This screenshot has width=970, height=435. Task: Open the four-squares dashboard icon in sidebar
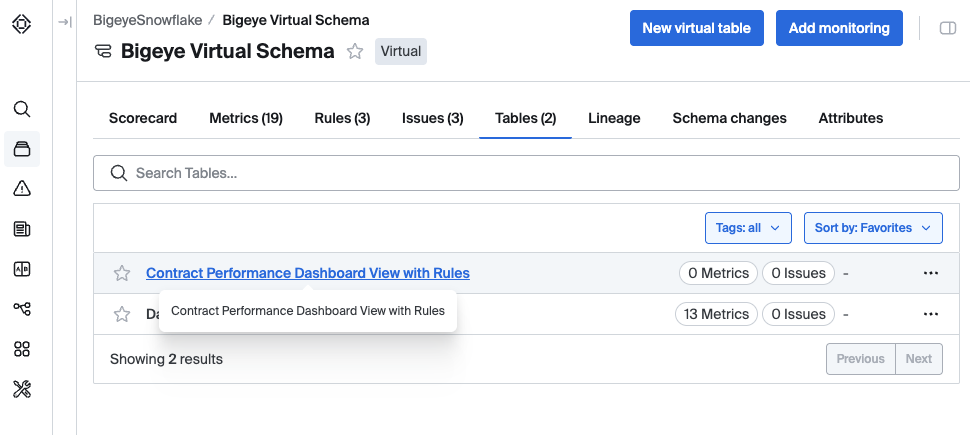[22, 349]
